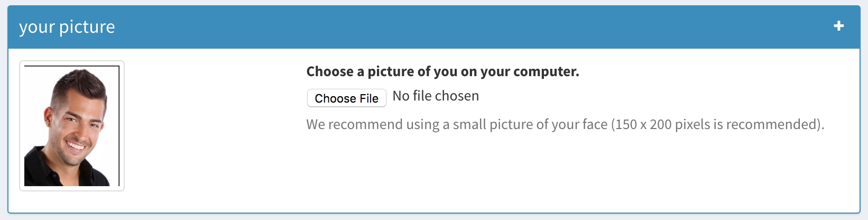Click the file input status text
Screen dimensions: 868x220
436,96
